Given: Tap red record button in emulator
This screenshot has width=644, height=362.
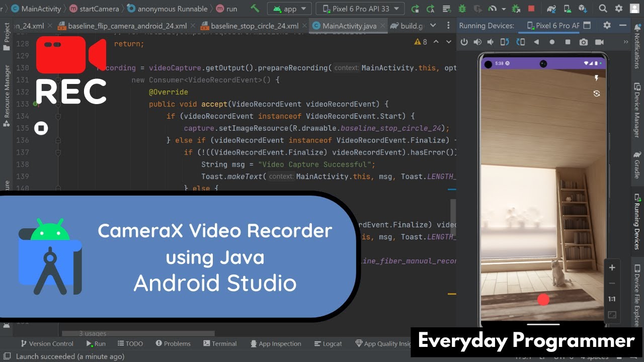Looking at the screenshot, I should (543, 300).
